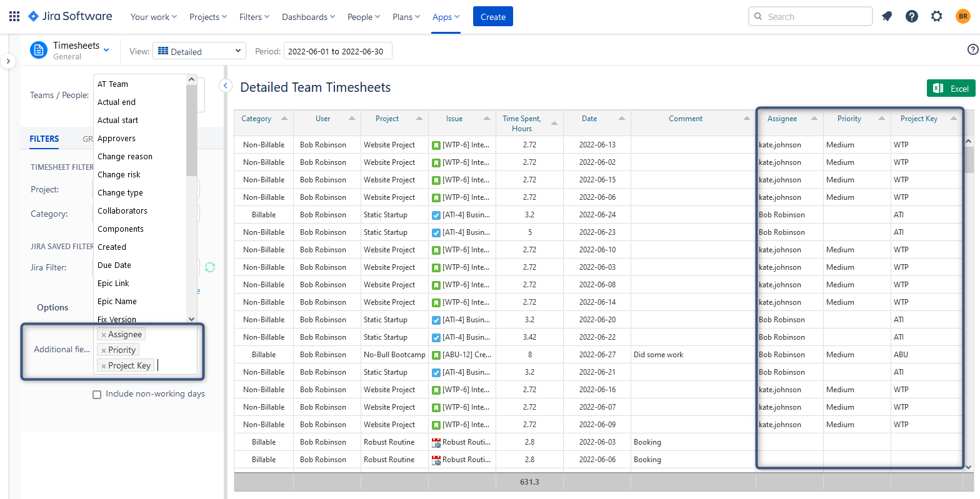Remove the Priority additional field tag
The width and height of the screenshot is (980, 499).
[x=104, y=350]
